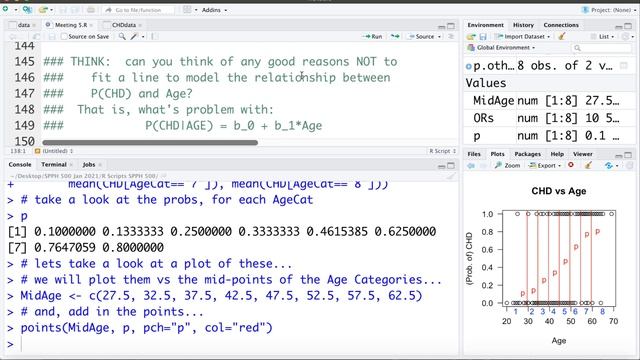Screen dimensions: 640x360
Task: Switch to the Files tab
Action: [473, 154]
